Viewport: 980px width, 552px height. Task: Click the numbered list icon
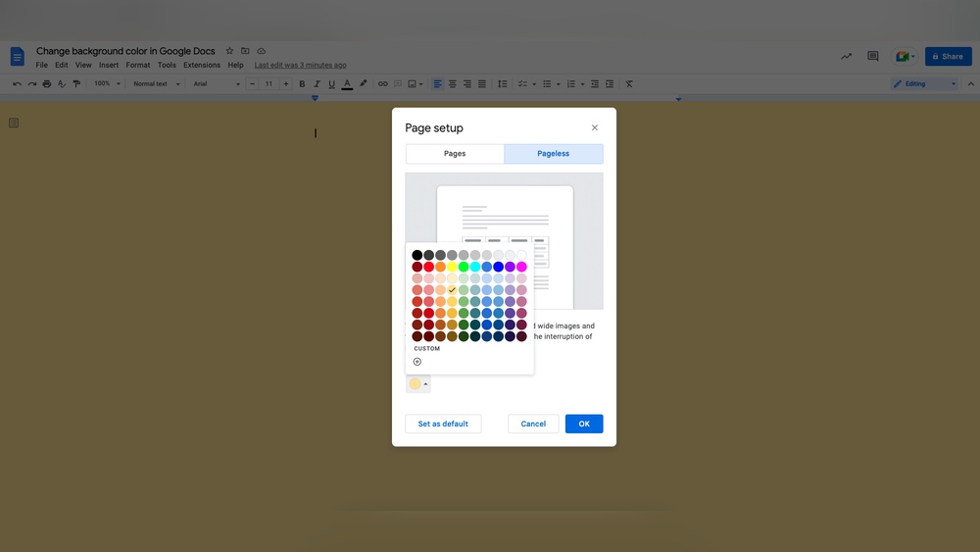[570, 83]
